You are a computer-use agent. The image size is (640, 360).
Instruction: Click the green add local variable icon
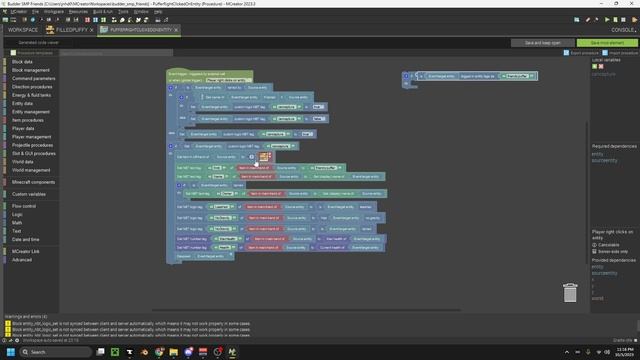point(594,67)
